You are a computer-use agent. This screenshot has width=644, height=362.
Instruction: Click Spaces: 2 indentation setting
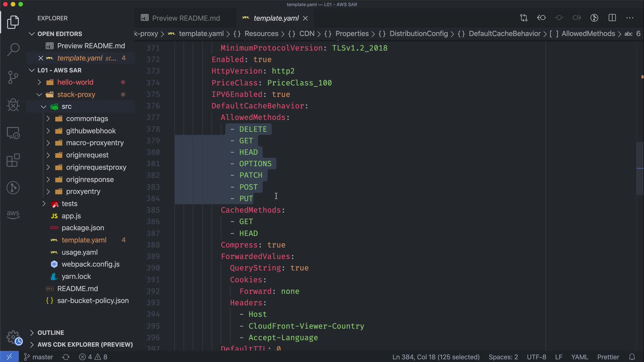[x=503, y=357]
